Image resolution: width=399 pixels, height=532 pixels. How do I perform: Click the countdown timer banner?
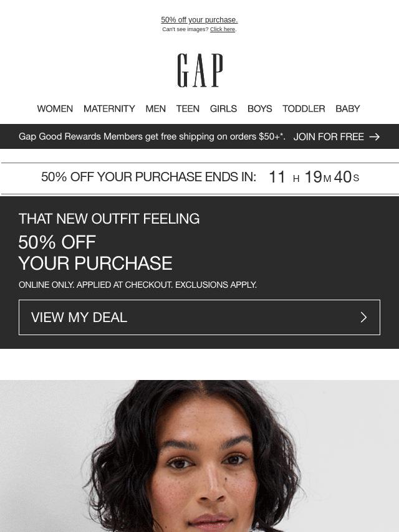pos(200,177)
